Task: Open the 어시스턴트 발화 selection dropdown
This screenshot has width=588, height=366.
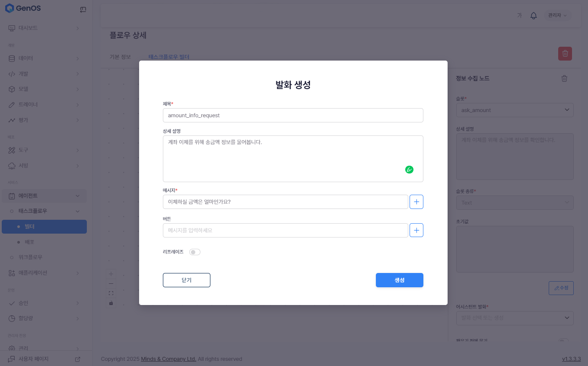Action: [x=515, y=318]
